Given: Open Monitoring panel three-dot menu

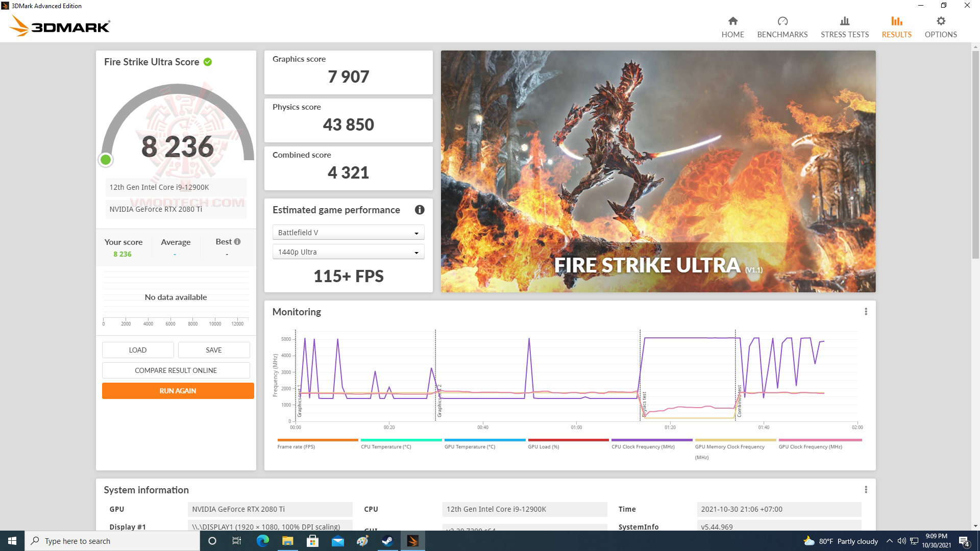Looking at the screenshot, I should pos(866,312).
